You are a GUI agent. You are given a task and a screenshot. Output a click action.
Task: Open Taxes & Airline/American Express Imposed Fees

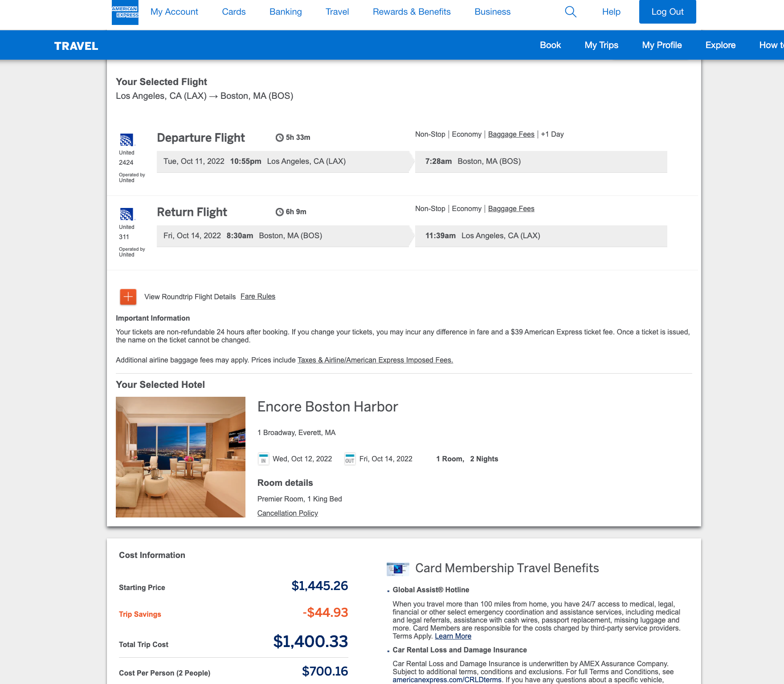click(375, 360)
